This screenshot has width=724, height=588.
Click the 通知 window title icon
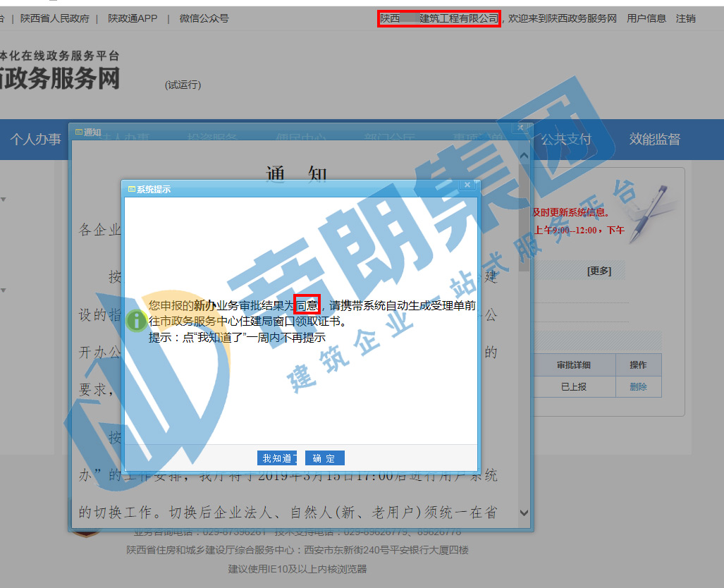tap(79, 132)
